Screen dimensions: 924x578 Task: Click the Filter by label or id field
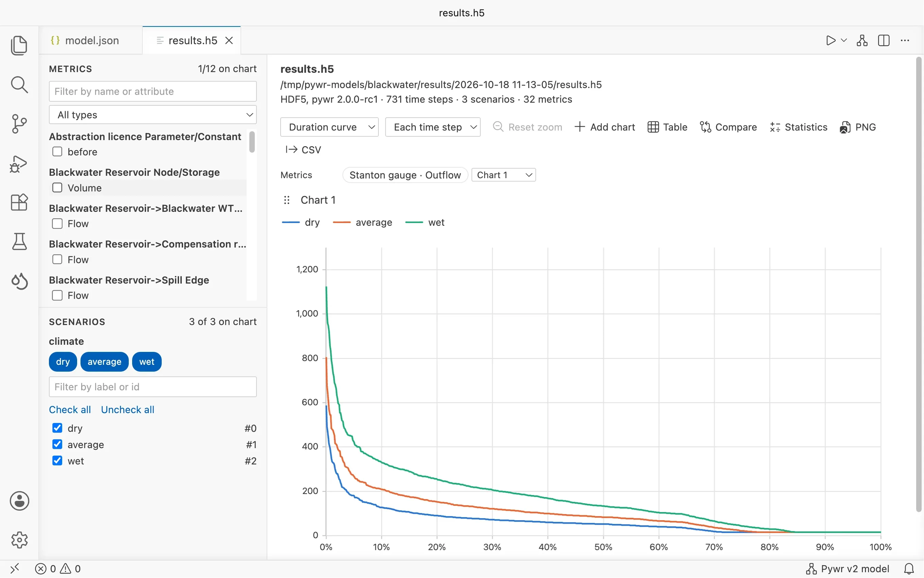pos(153,387)
